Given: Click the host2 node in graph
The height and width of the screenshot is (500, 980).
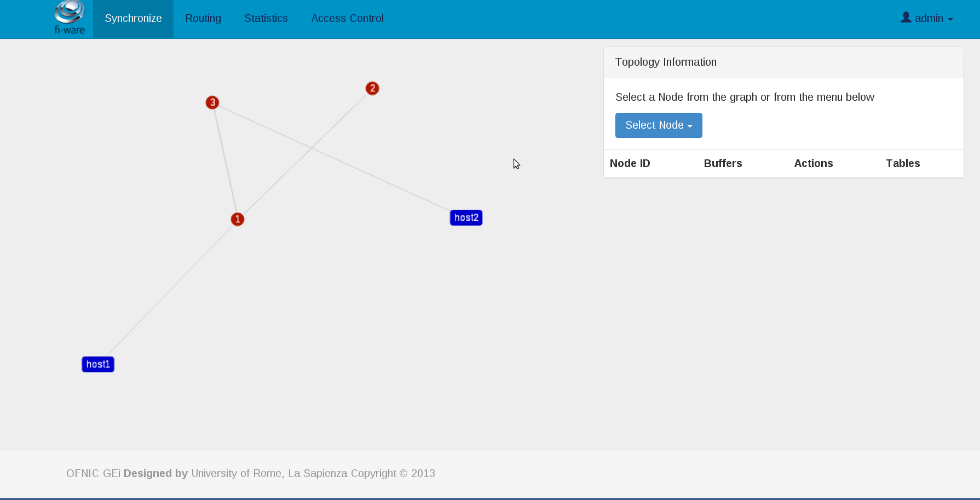Looking at the screenshot, I should coord(466,217).
